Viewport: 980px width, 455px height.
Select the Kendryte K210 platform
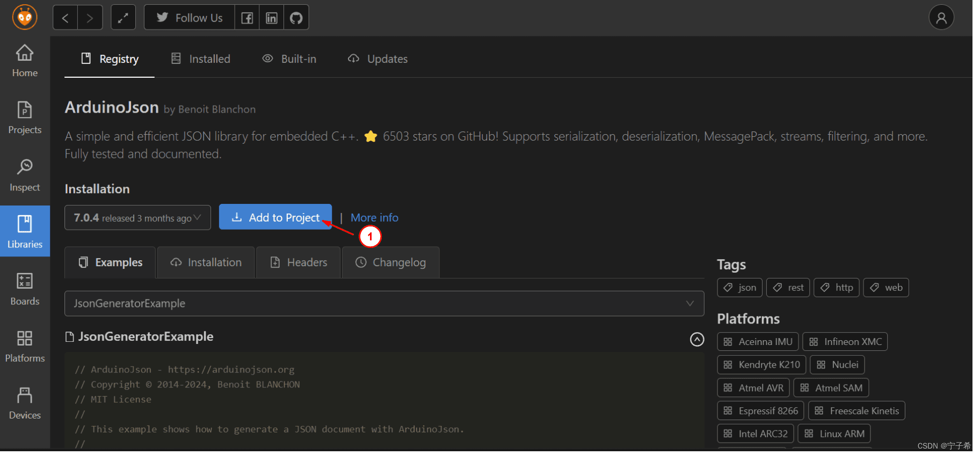tap(761, 365)
